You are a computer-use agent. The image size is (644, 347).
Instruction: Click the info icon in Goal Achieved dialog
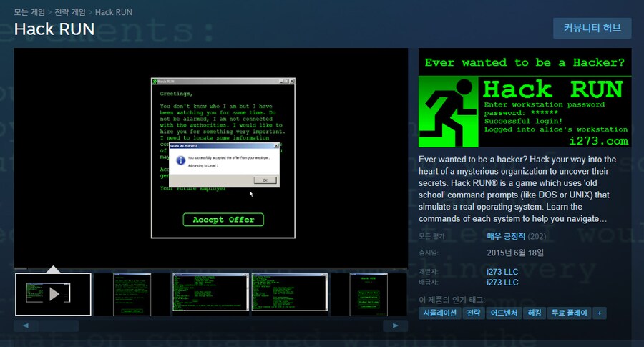coord(180,160)
